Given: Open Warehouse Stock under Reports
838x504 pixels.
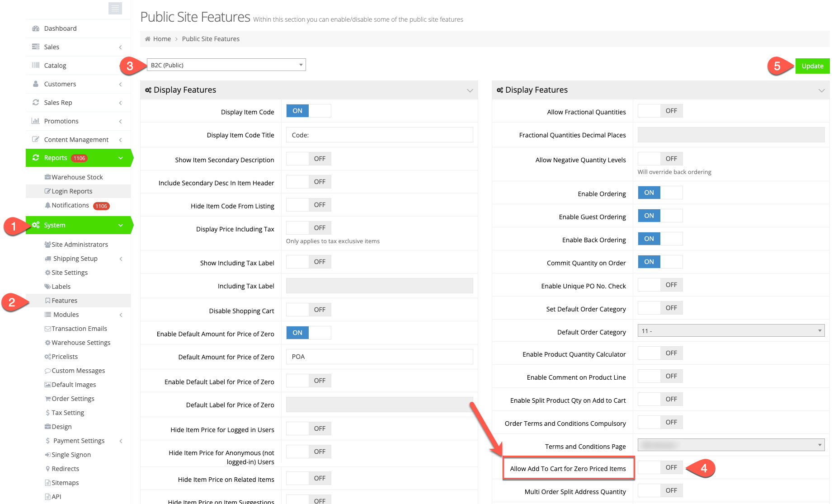Looking at the screenshot, I should click(77, 177).
